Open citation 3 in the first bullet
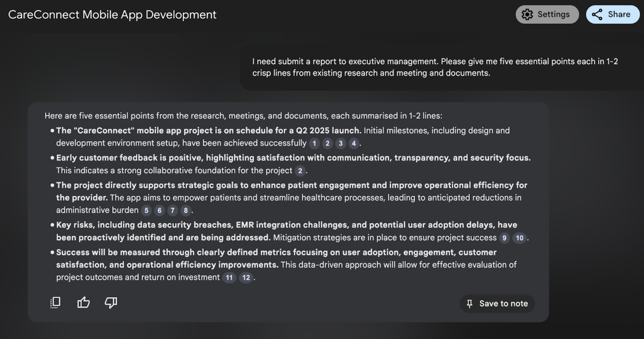 (341, 143)
